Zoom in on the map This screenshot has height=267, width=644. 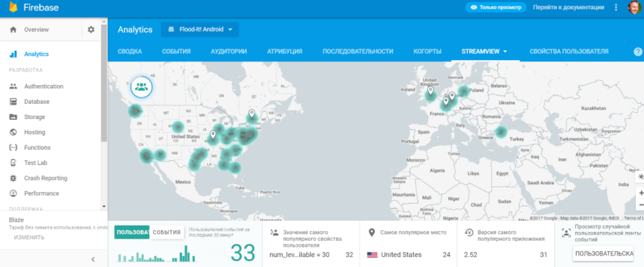(x=641, y=193)
